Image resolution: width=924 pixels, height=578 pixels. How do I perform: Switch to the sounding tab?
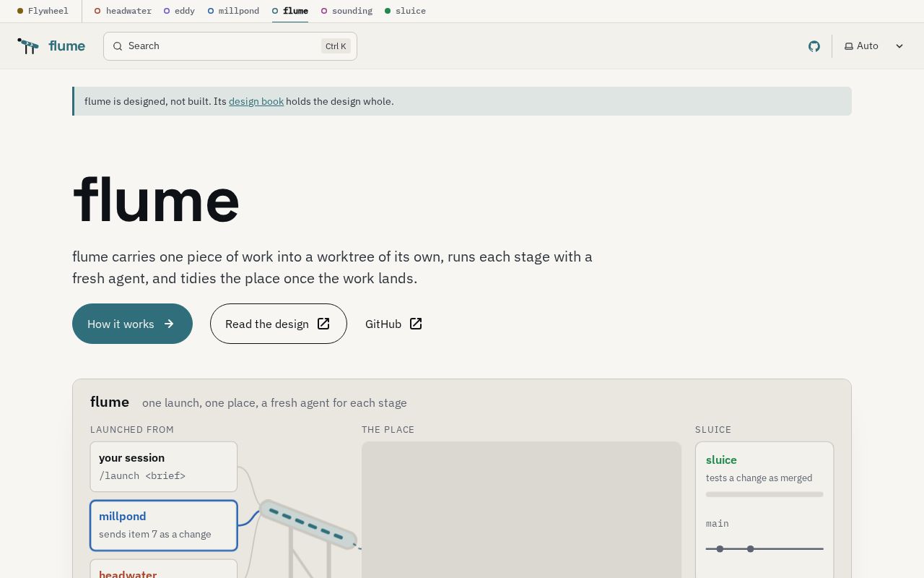pos(346,11)
